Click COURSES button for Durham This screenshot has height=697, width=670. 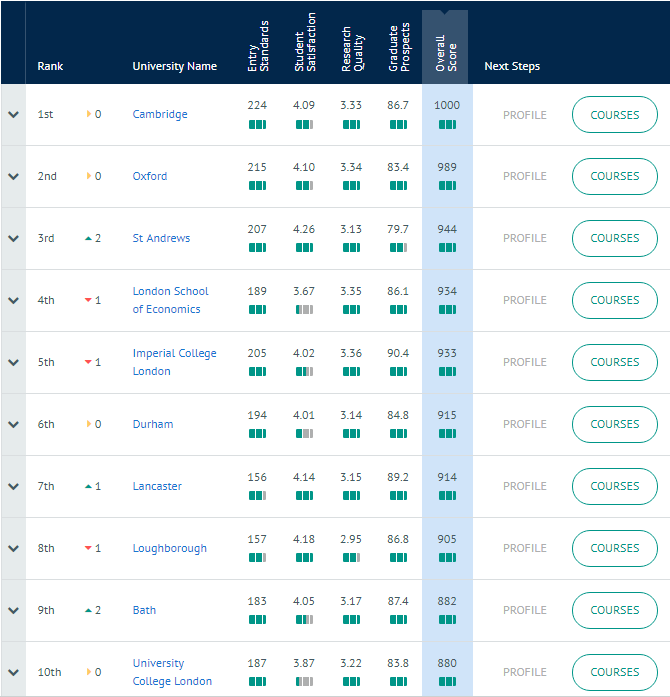tap(614, 425)
